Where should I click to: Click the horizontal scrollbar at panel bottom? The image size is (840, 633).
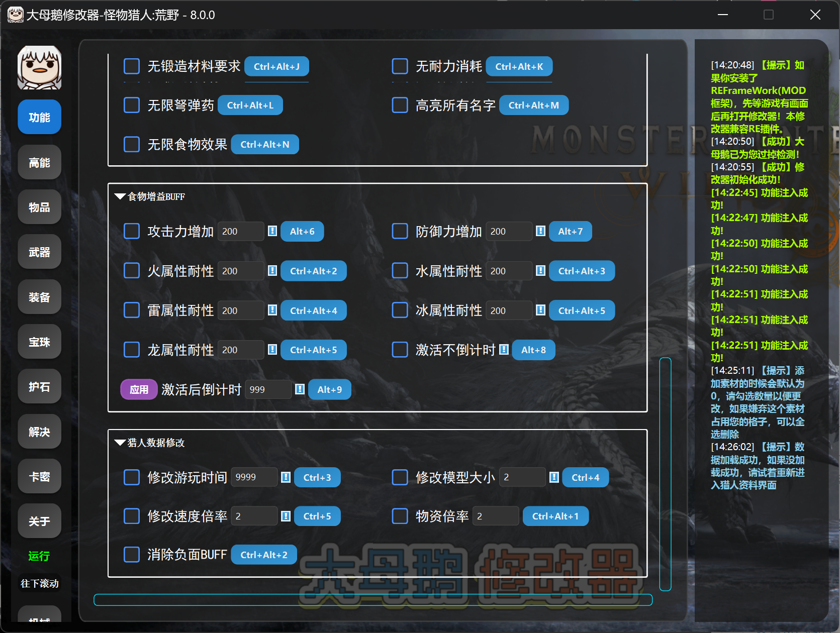tap(373, 600)
